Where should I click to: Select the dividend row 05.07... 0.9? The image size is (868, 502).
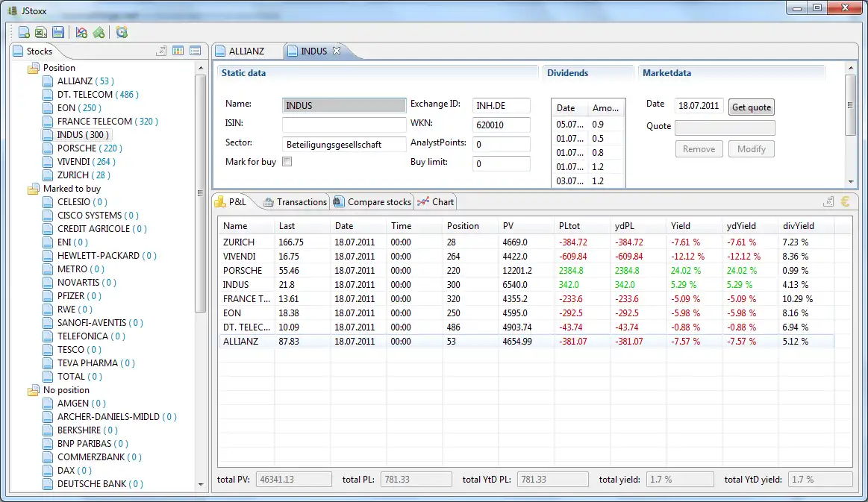coord(588,125)
